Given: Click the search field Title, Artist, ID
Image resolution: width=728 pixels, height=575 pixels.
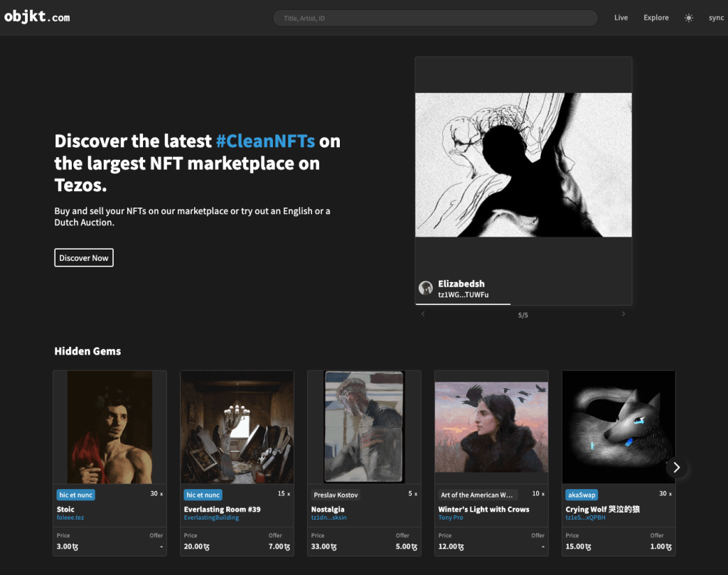Looking at the screenshot, I should pyautogui.click(x=435, y=18).
